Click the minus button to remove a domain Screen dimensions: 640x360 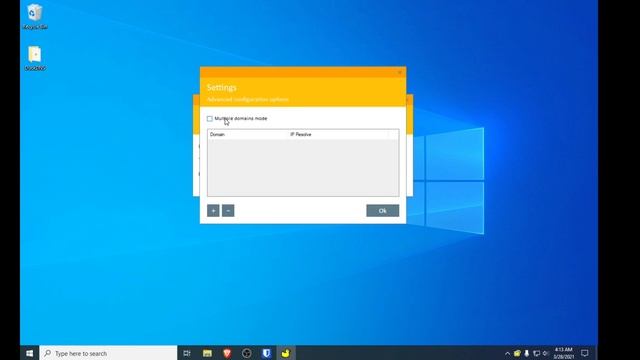click(228, 211)
